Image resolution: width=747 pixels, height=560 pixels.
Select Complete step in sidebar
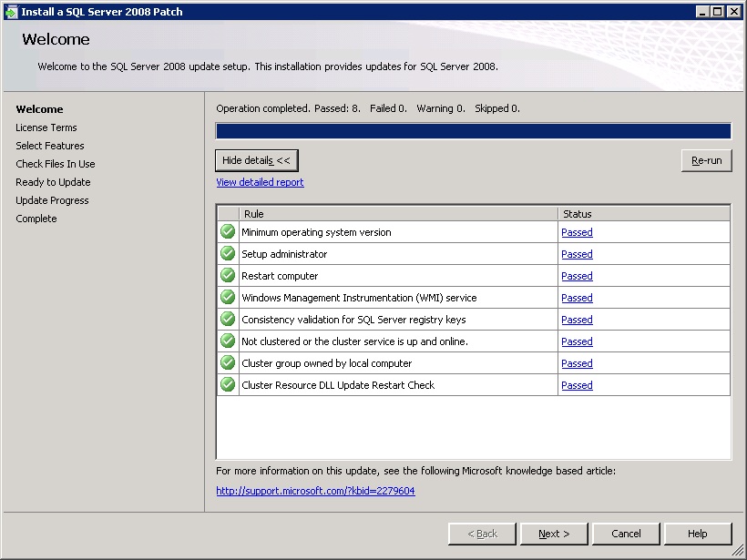(36, 219)
